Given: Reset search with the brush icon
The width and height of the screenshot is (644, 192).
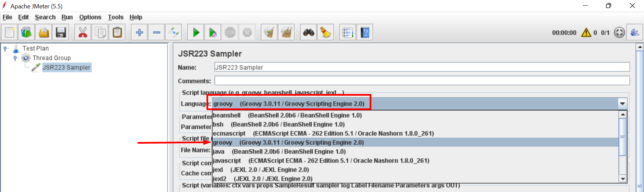Looking at the screenshot, I should click(326, 33).
